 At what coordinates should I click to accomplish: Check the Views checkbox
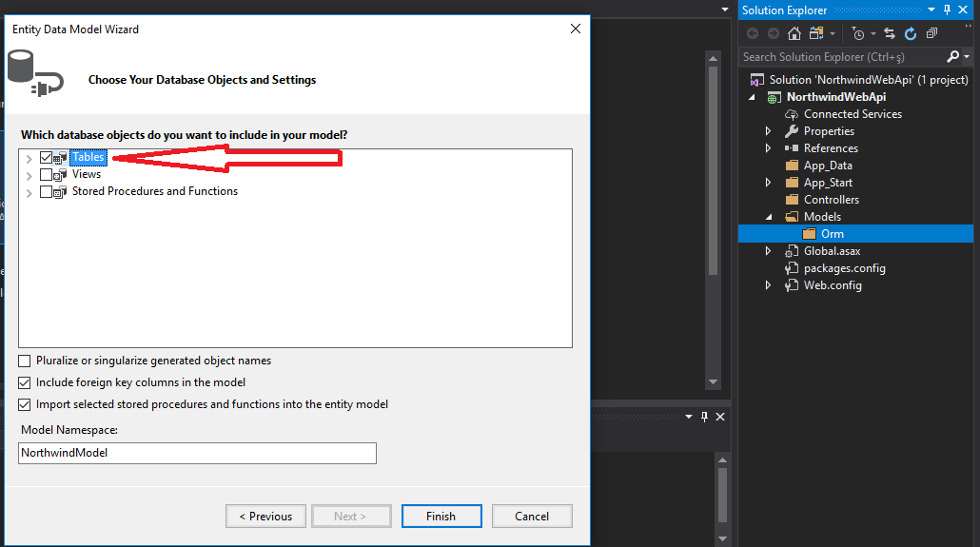(x=47, y=175)
